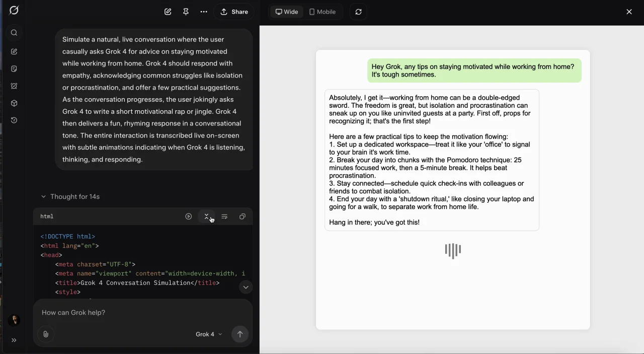Click the Grok logo icon
This screenshot has width=644, height=354.
coord(14,11)
